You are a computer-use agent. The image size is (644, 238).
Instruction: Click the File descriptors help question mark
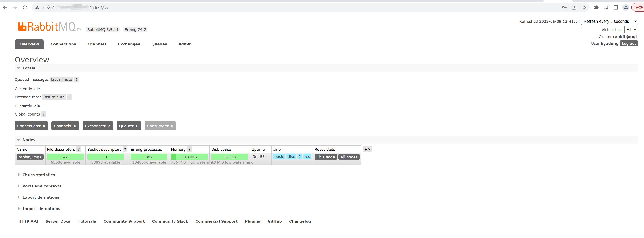(79, 149)
